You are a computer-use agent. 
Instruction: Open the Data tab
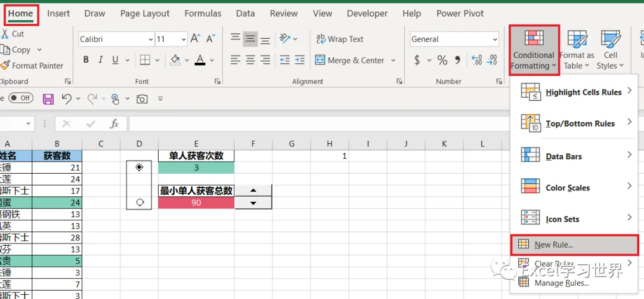point(246,13)
